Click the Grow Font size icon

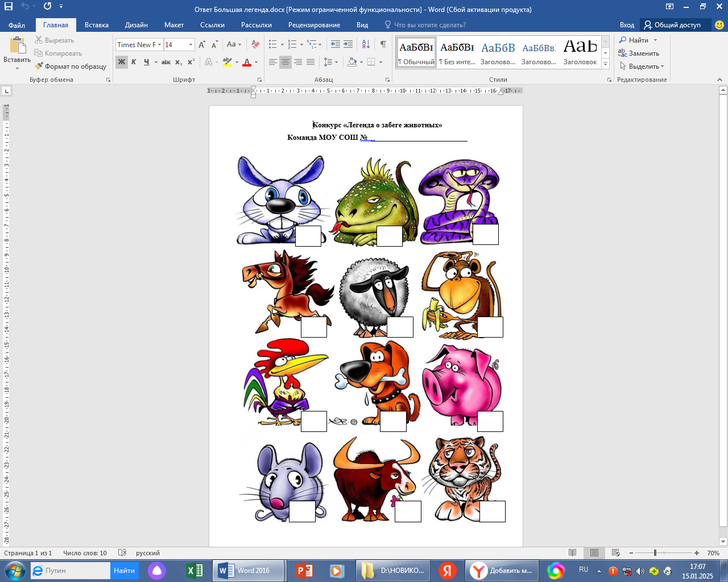click(x=202, y=44)
